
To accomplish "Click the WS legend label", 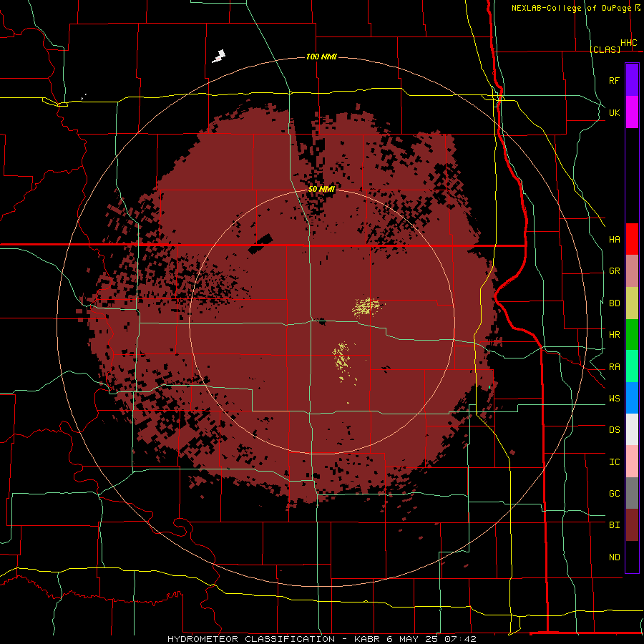I will click(614, 399).
